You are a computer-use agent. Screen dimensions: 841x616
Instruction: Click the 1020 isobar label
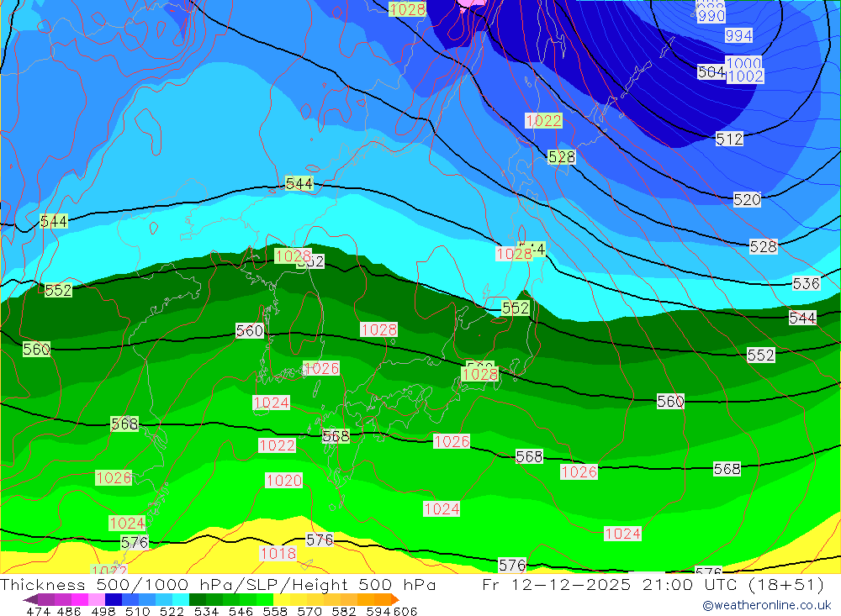click(x=283, y=481)
